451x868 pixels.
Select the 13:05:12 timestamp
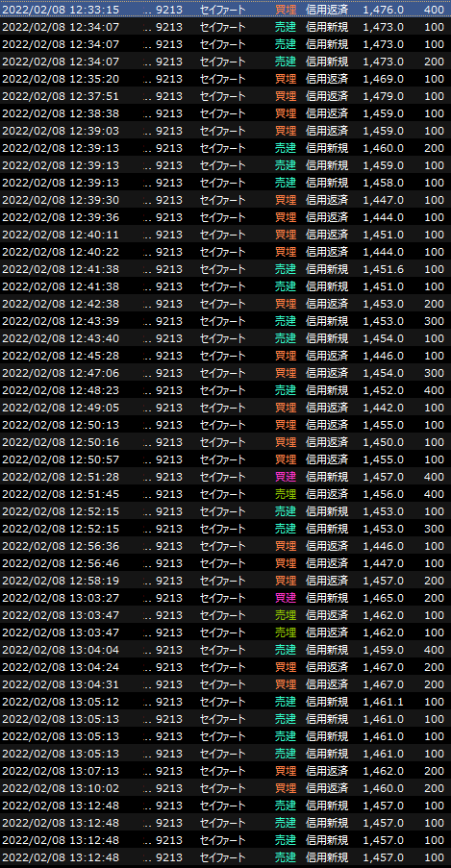[61, 702]
